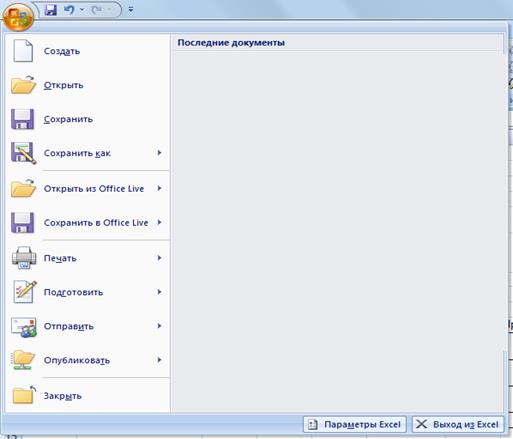The width and height of the screenshot is (513, 439).
Task: Click the network folder icon for Опубликовать
Action: coord(23,360)
